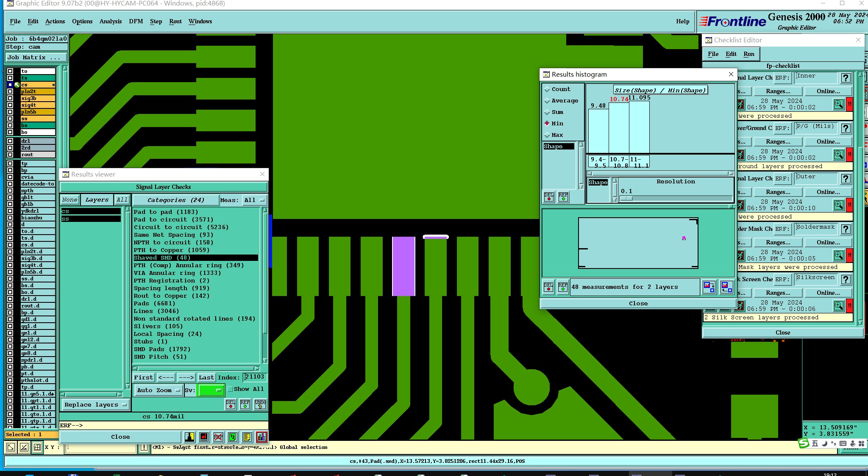Open the Auto Zoom dropdown
Image resolution: width=868 pixels, height=476 pixels.
159,390
